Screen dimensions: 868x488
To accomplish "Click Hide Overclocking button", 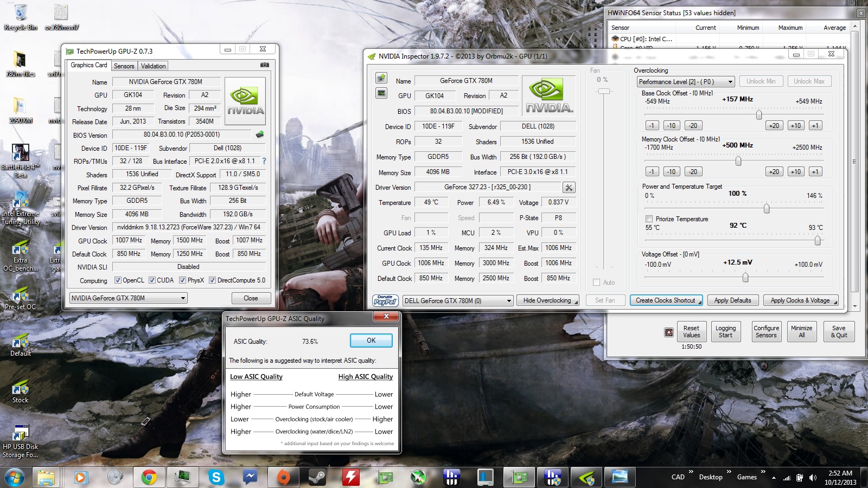I will pos(547,300).
